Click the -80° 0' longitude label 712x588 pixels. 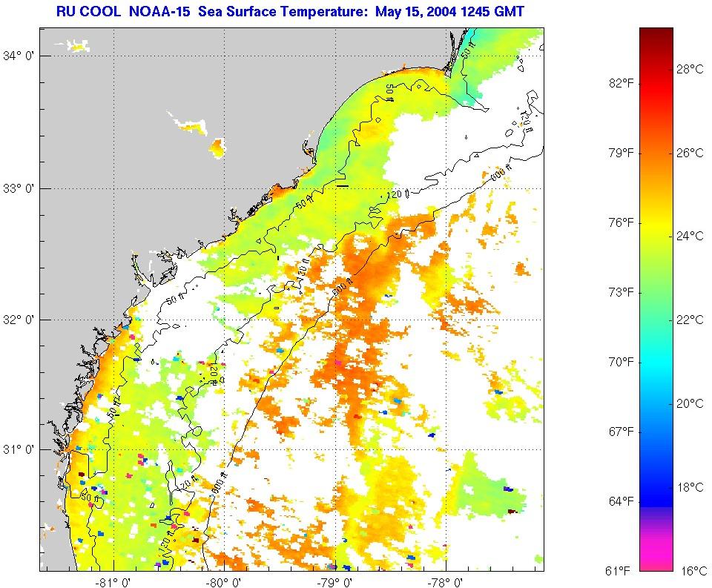click(x=224, y=582)
